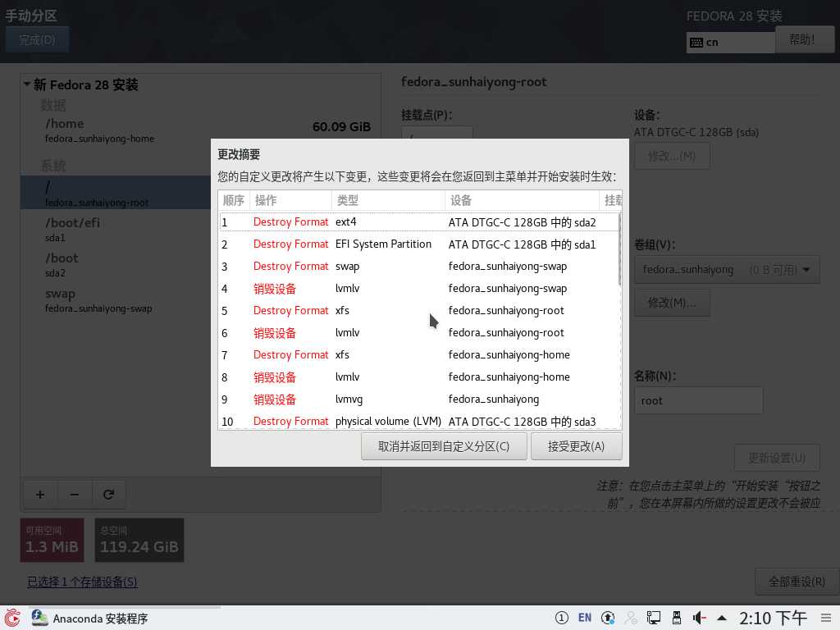This screenshot has height=630, width=840.
Task: Click the 操作 column header
Action: coord(290,200)
